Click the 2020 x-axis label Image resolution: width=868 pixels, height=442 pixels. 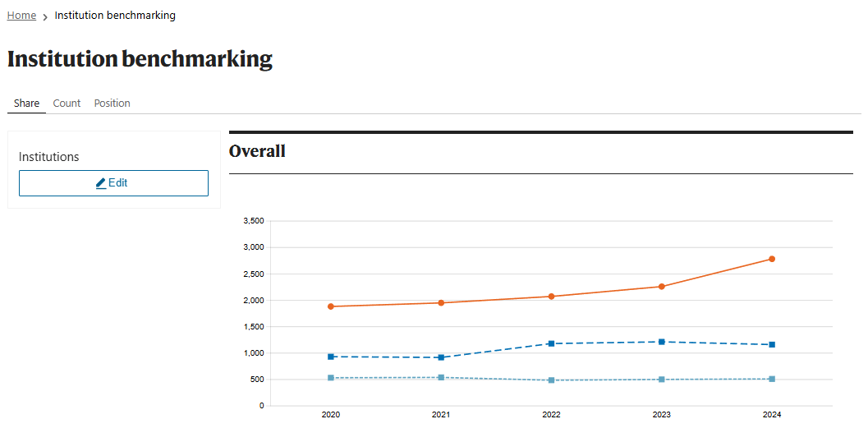click(x=331, y=414)
